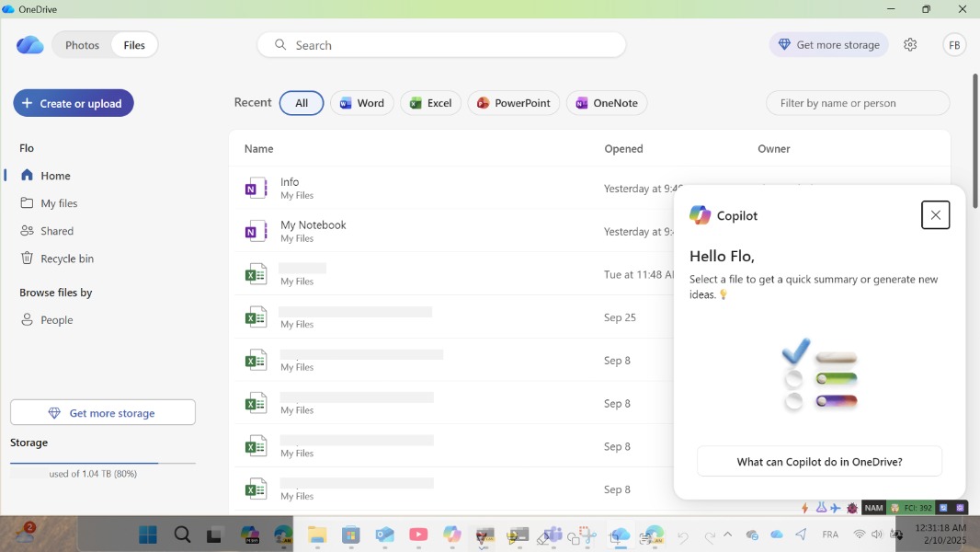The width and height of the screenshot is (980, 552).
Task: Select the All filter pill under Recent
Action: (302, 103)
